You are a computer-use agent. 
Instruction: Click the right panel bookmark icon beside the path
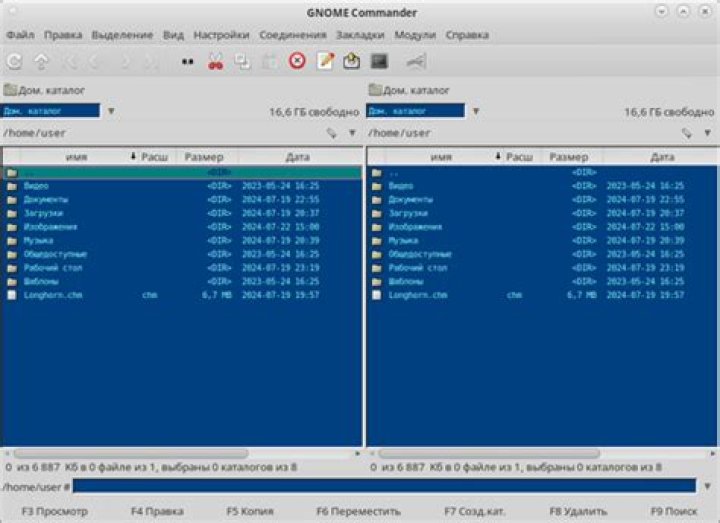tap(686, 133)
